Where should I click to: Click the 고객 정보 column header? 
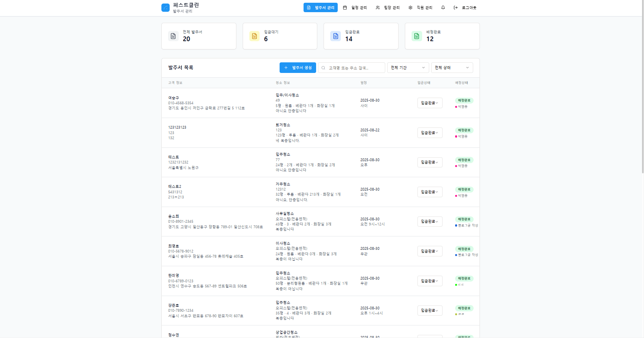[x=175, y=83]
